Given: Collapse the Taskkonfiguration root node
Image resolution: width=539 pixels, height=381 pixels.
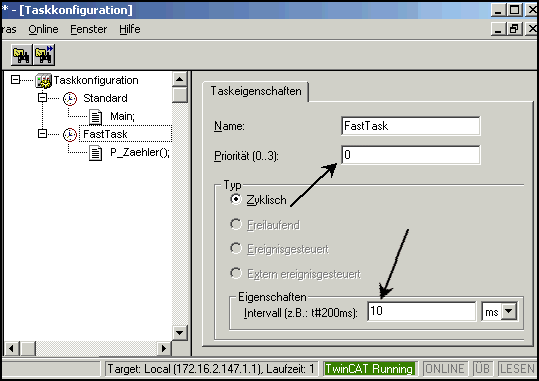Looking at the screenshot, I should click(15, 80).
